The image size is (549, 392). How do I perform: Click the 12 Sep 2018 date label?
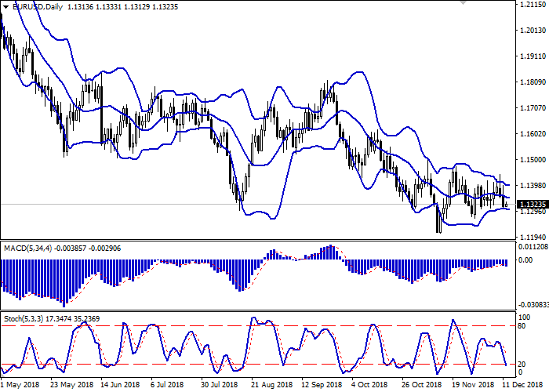(322, 385)
